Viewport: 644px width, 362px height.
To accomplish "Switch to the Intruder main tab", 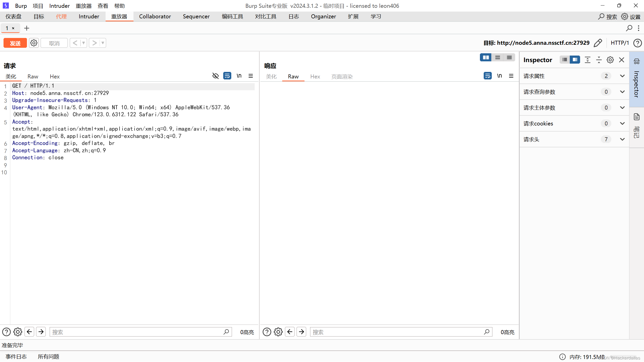I will [x=89, y=17].
